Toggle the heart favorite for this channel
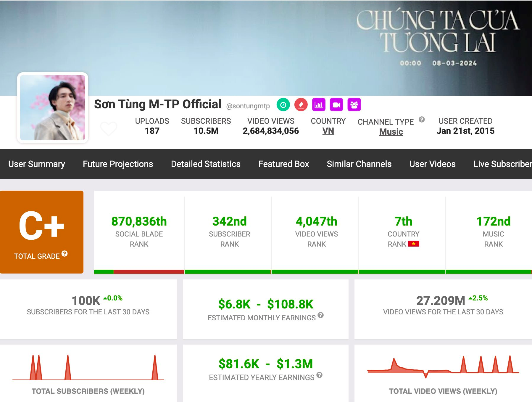 click(109, 129)
